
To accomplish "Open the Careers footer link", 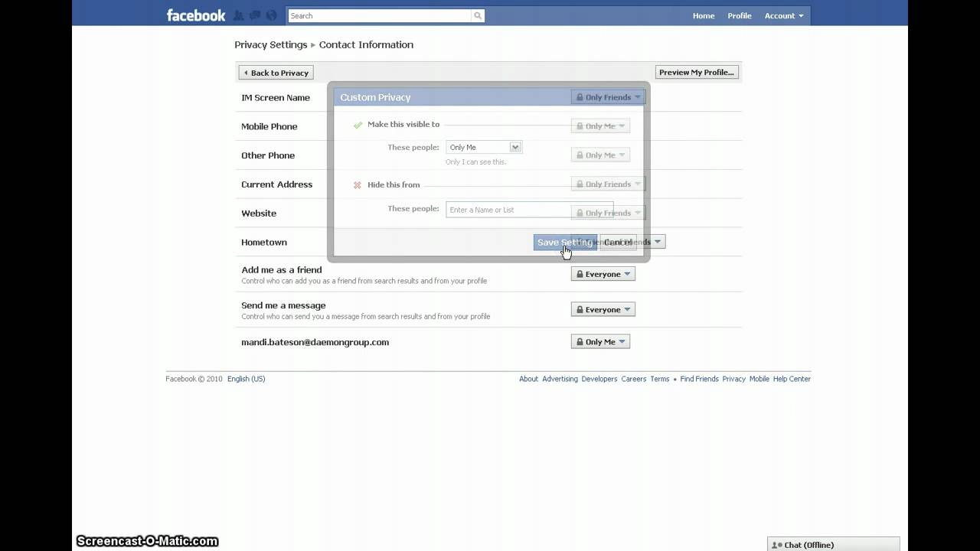I will point(634,379).
